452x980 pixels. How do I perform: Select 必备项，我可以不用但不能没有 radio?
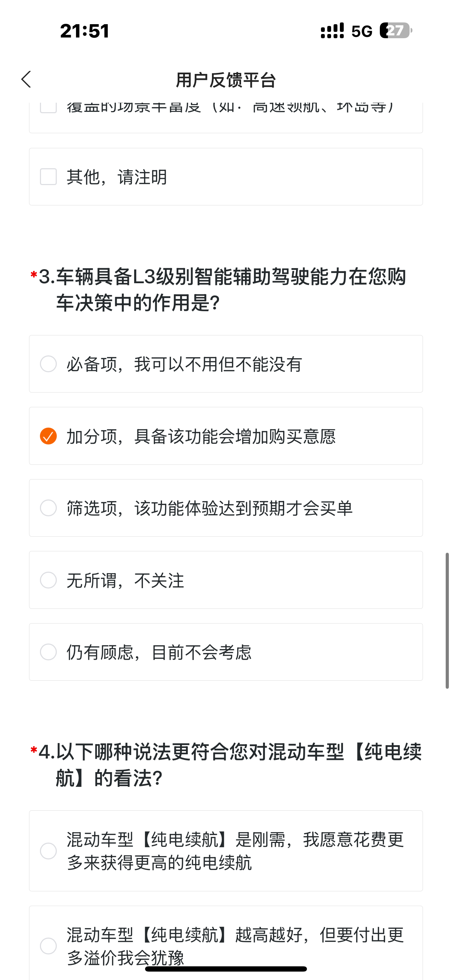tap(48, 364)
